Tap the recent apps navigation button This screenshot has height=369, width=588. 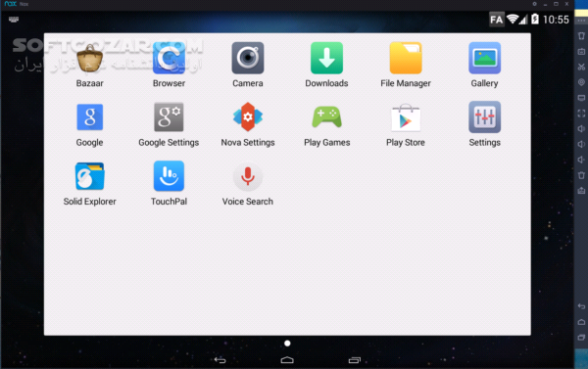(355, 360)
